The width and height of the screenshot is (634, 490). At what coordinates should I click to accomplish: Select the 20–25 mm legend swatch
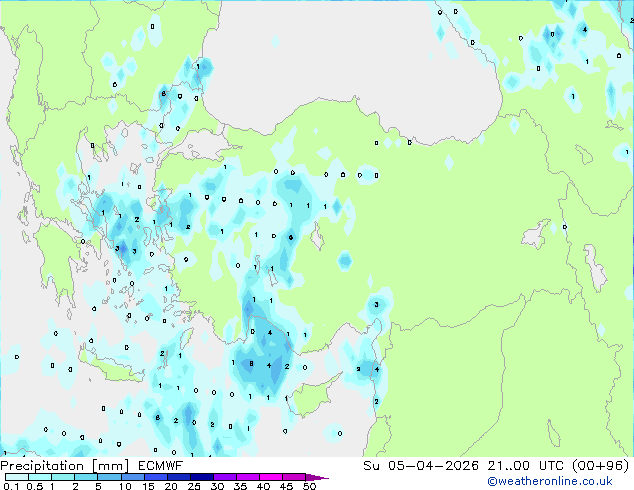179,477
